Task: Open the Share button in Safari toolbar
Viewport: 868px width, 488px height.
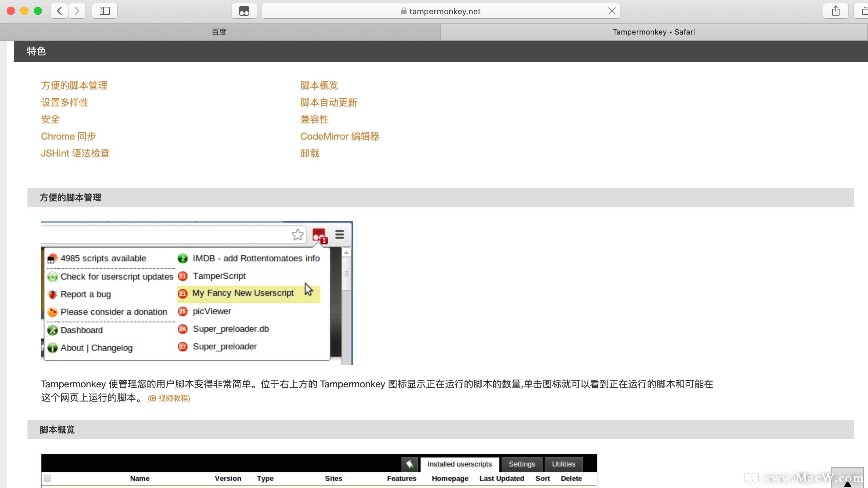Action: click(x=836, y=11)
